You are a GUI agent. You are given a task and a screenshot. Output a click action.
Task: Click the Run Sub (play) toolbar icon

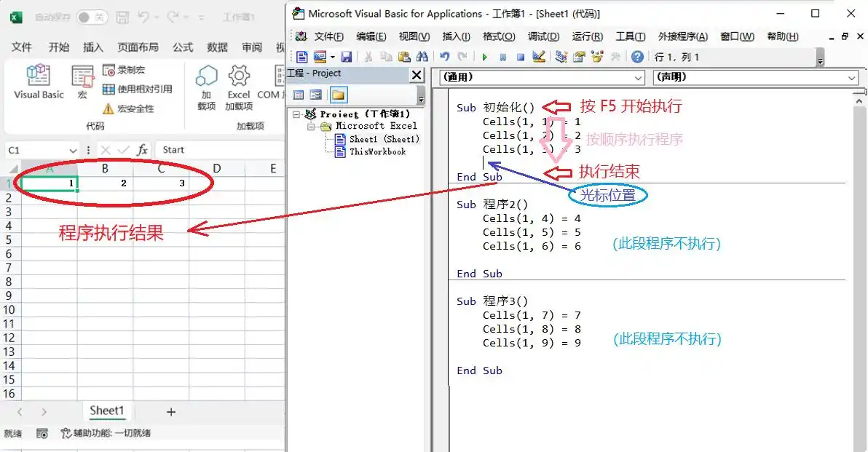484,57
